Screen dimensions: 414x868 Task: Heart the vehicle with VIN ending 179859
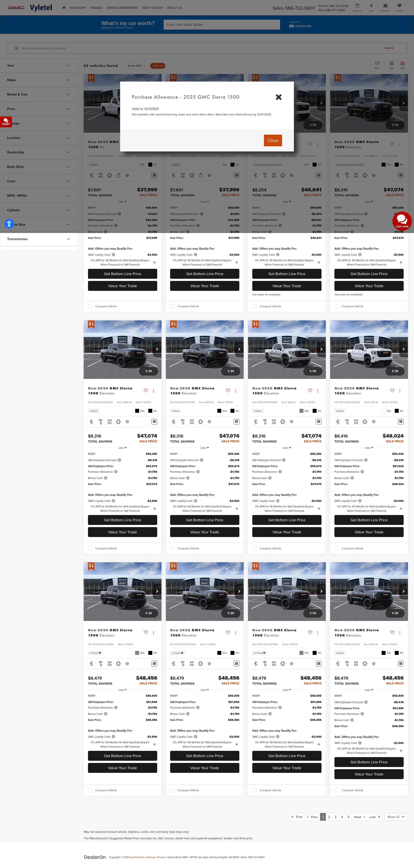(228, 632)
